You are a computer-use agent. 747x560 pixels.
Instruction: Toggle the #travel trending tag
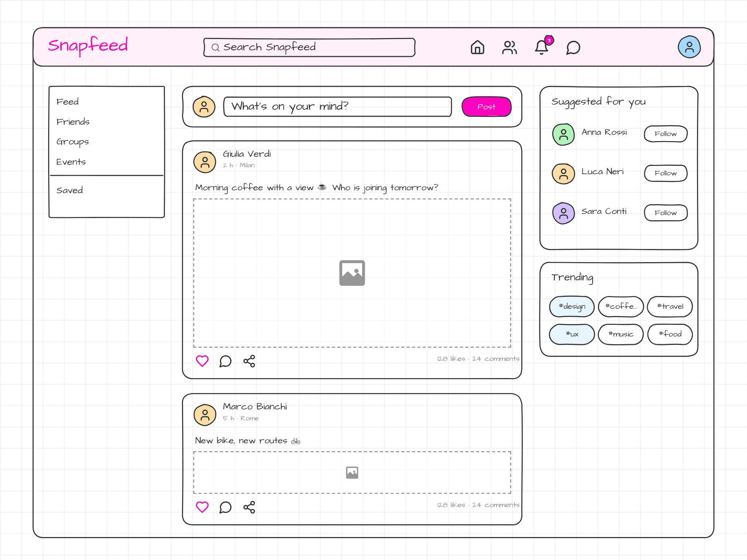coord(670,307)
